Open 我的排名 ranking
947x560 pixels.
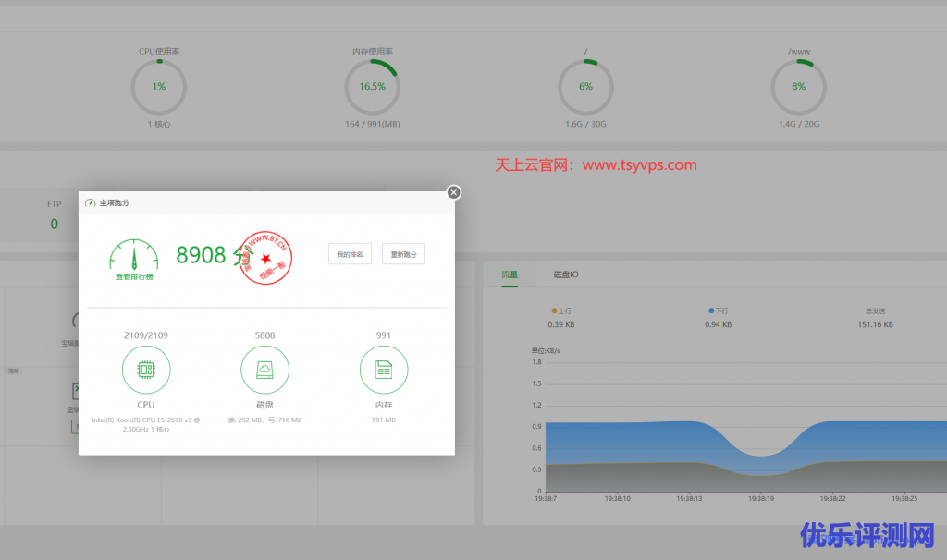point(350,254)
